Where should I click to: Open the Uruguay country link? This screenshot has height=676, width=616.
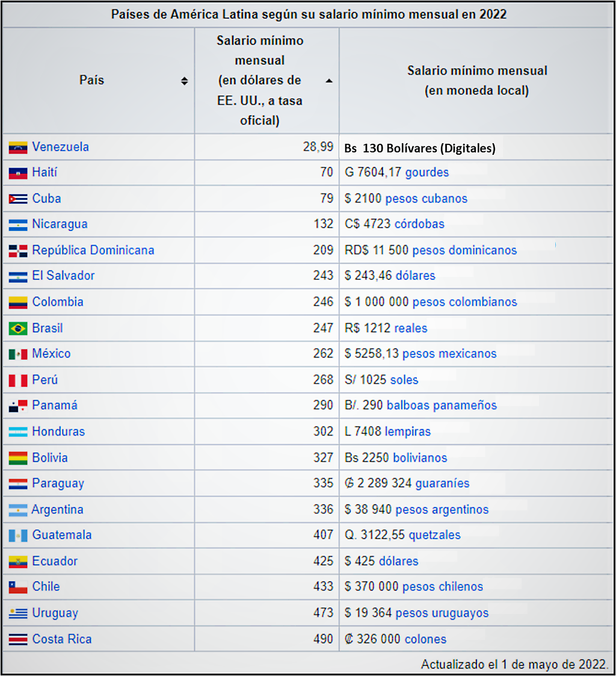tap(55, 613)
